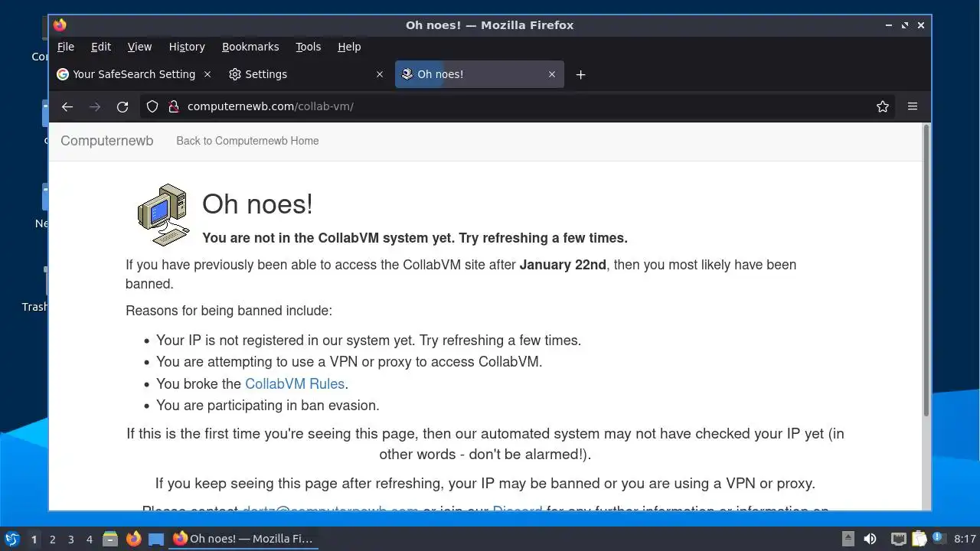Click 'January 22nd' bold text
The image size is (980, 551).
[563, 265]
